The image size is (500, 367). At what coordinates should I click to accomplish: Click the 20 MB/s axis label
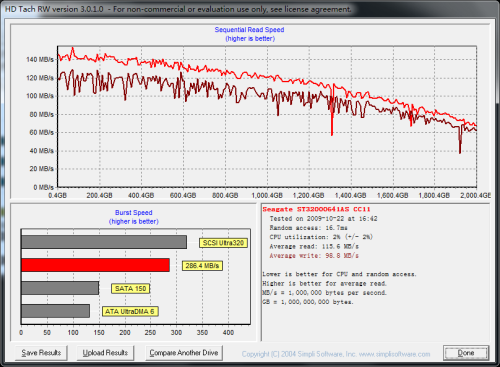(x=42, y=169)
